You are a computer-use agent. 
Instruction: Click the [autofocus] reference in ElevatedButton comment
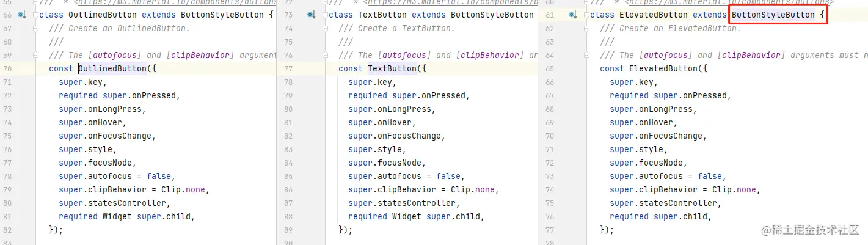(663, 55)
